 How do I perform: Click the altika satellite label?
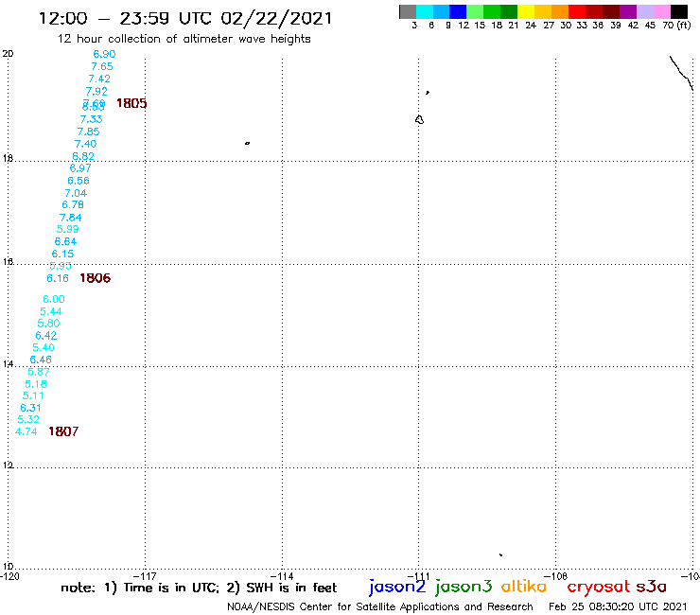(x=524, y=587)
